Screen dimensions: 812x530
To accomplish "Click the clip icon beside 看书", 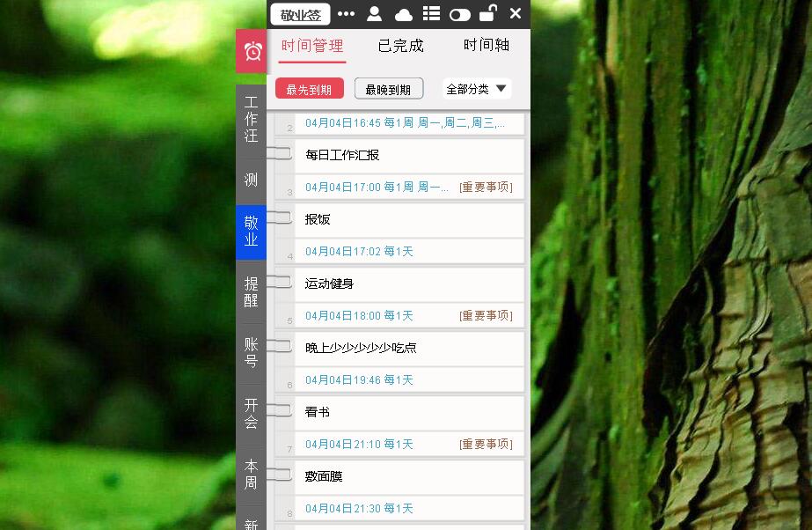I will pyautogui.click(x=279, y=410).
